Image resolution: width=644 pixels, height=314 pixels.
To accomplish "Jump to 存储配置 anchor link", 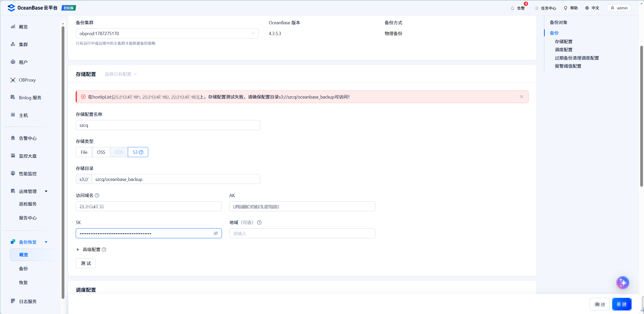I will [564, 41].
